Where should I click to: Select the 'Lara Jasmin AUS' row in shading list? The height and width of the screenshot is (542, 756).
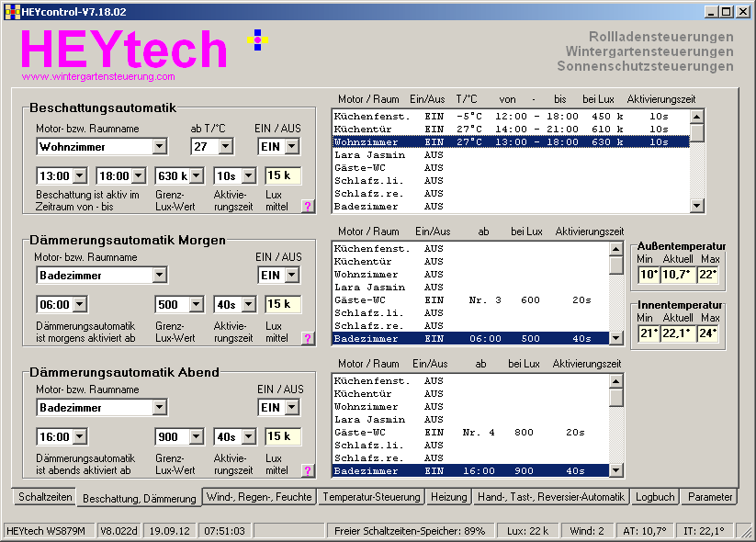click(x=511, y=155)
